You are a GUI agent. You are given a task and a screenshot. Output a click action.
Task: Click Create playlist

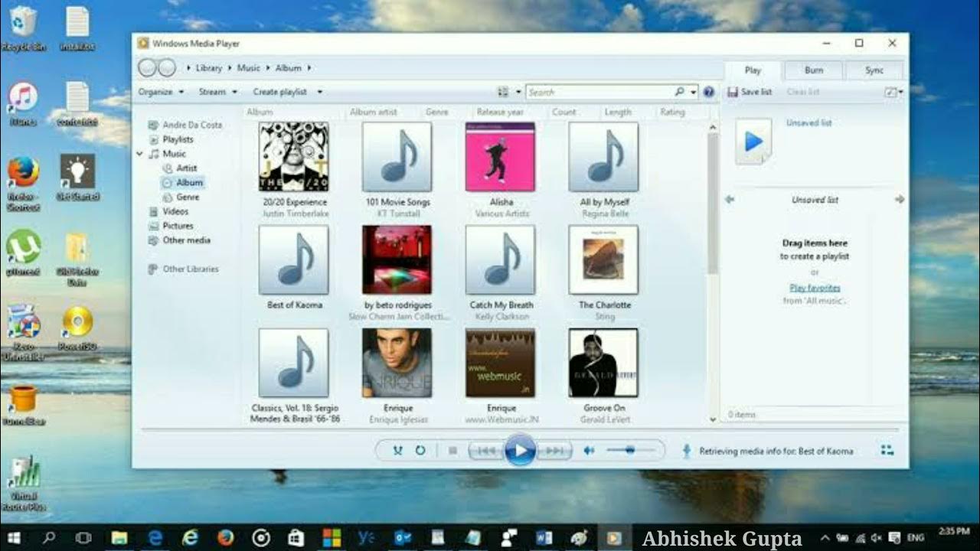tap(279, 92)
